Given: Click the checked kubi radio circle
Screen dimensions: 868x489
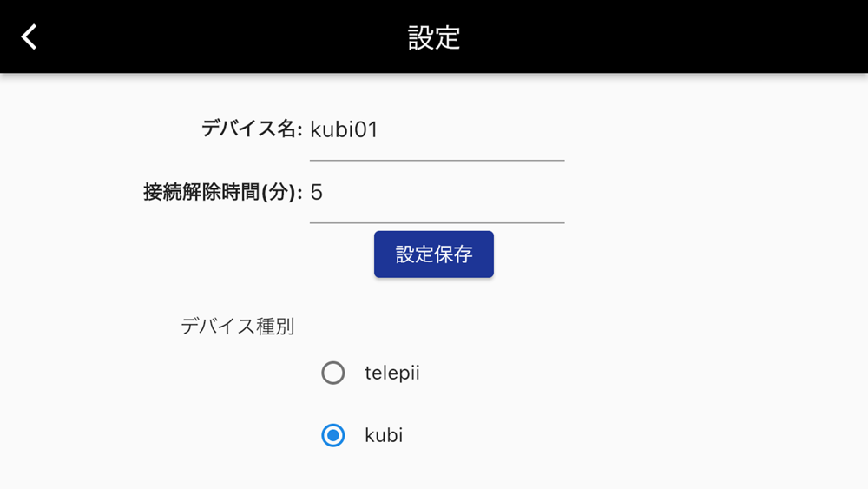Looking at the screenshot, I should [333, 435].
